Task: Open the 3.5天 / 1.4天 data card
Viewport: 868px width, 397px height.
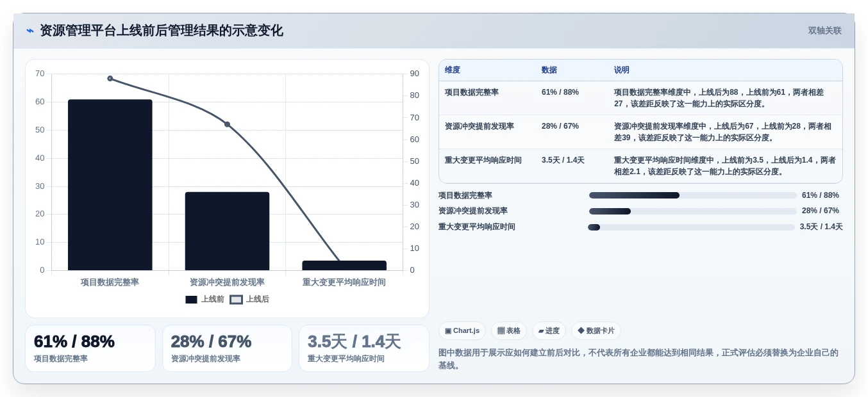Action: [x=364, y=348]
